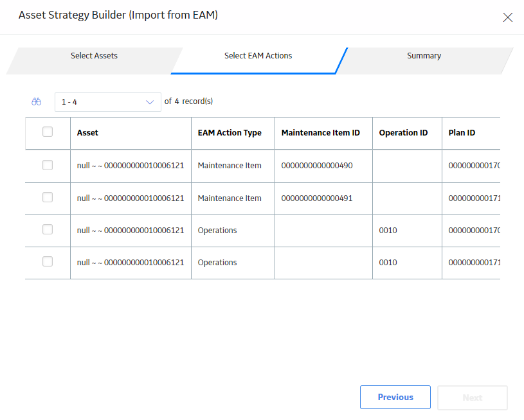This screenshot has width=524, height=420.
Task: Open the 1 - 4 records range dropdown
Action: pos(107,102)
